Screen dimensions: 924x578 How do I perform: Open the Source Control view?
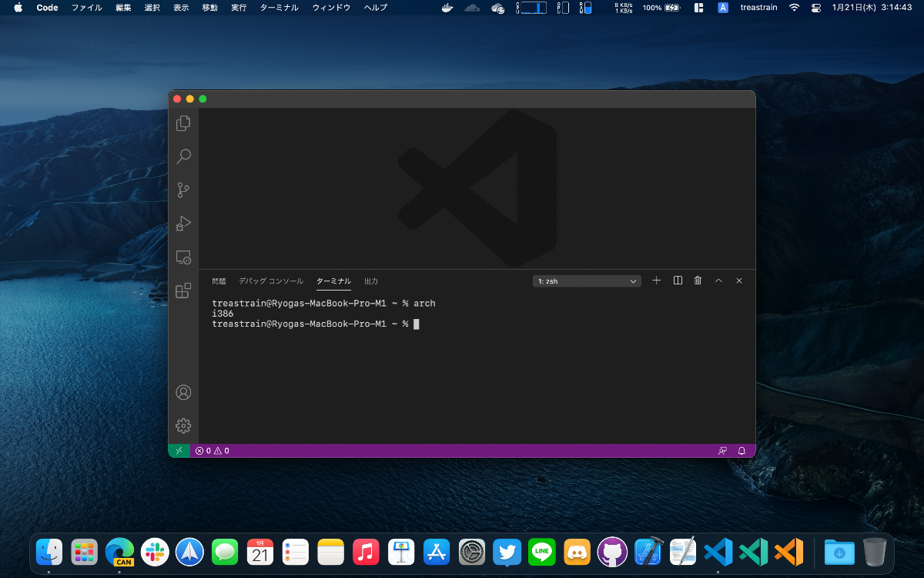tap(183, 190)
